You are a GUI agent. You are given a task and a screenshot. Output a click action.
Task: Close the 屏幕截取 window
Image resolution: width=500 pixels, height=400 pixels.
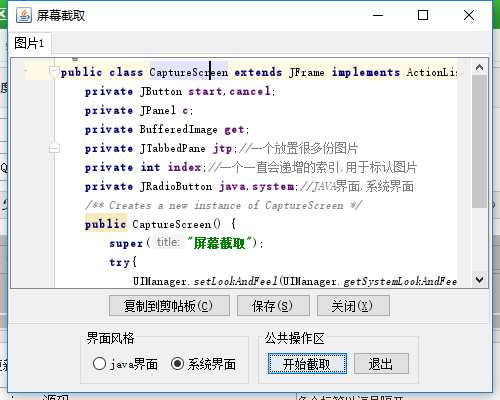coord(469,15)
